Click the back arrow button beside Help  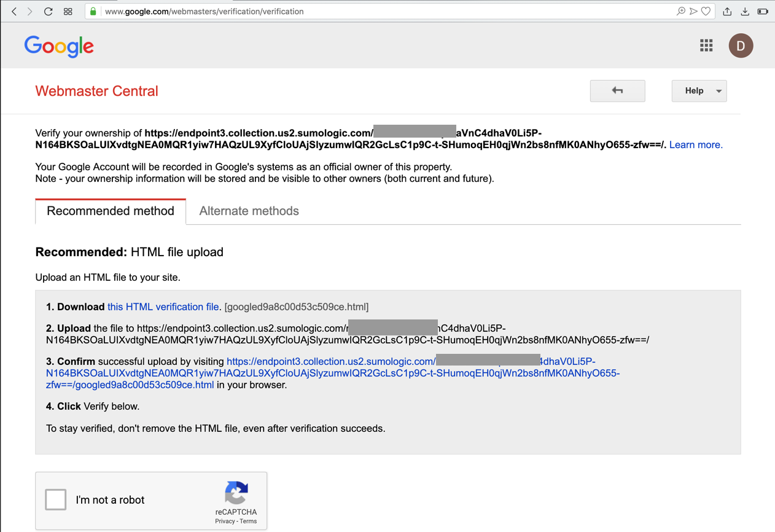coord(617,91)
